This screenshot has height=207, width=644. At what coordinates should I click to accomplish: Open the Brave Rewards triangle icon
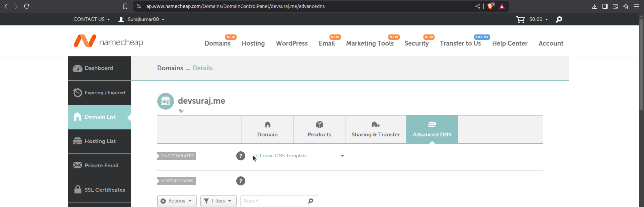click(502, 6)
